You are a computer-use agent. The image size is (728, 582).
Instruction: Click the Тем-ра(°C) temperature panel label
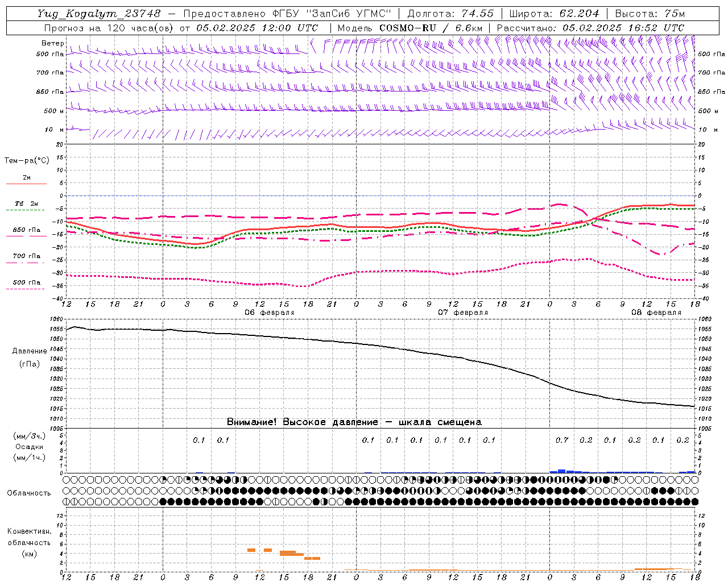(x=27, y=161)
